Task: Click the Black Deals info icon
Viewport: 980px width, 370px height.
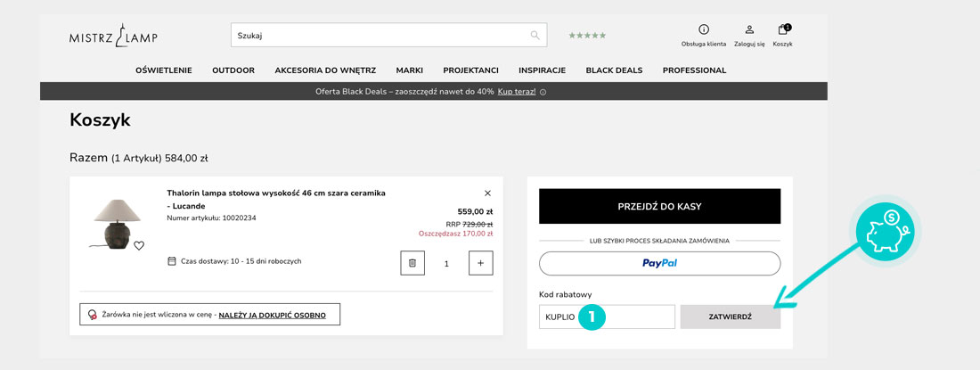Action: click(543, 92)
